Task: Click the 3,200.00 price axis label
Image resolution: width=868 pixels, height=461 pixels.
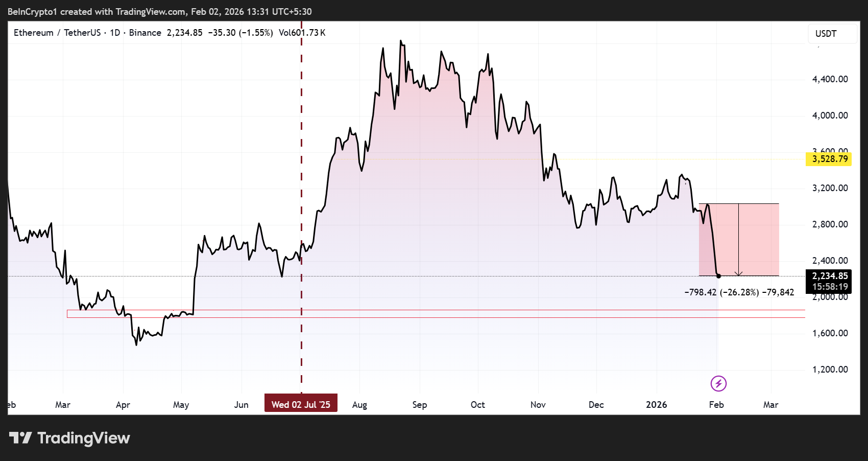Action: tap(830, 188)
